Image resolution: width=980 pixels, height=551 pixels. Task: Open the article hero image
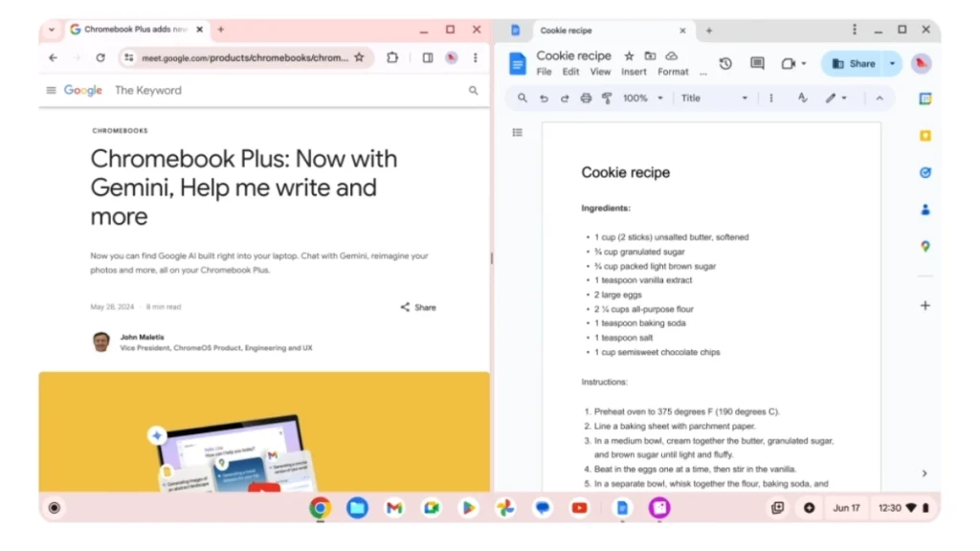(x=264, y=431)
